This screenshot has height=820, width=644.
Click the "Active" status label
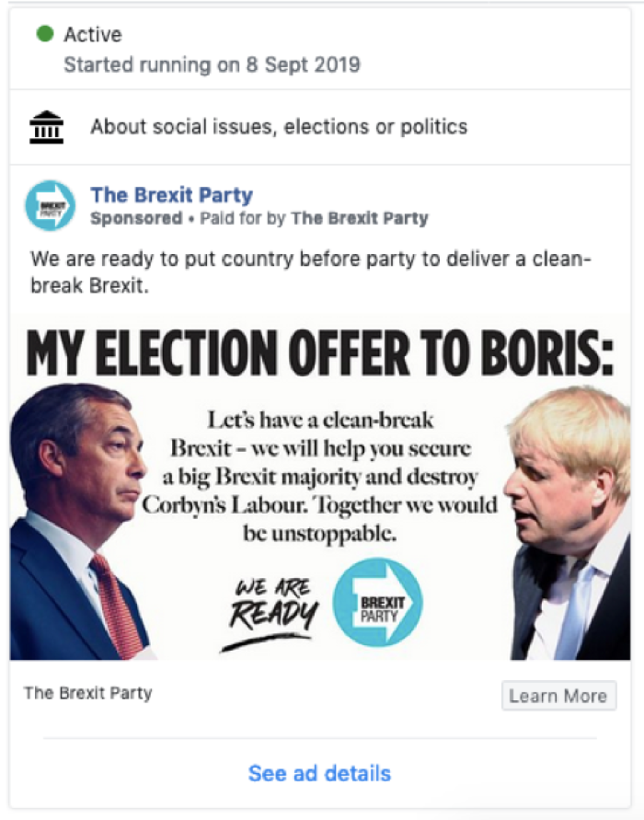(93, 35)
